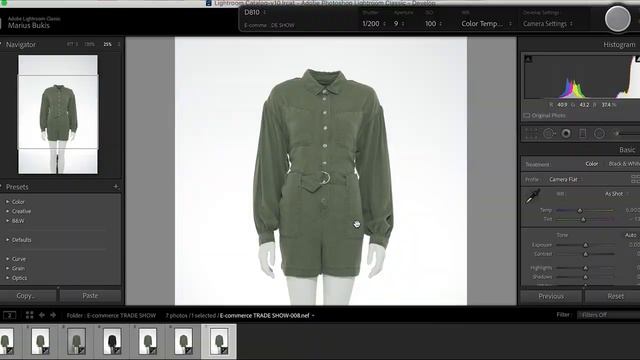Expand the Curve presets group

pos(8,259)
